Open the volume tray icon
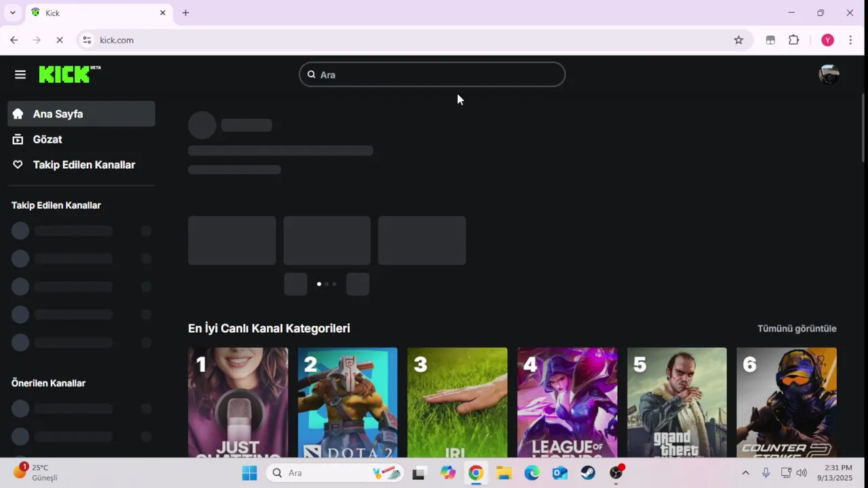 click(802, 473)
